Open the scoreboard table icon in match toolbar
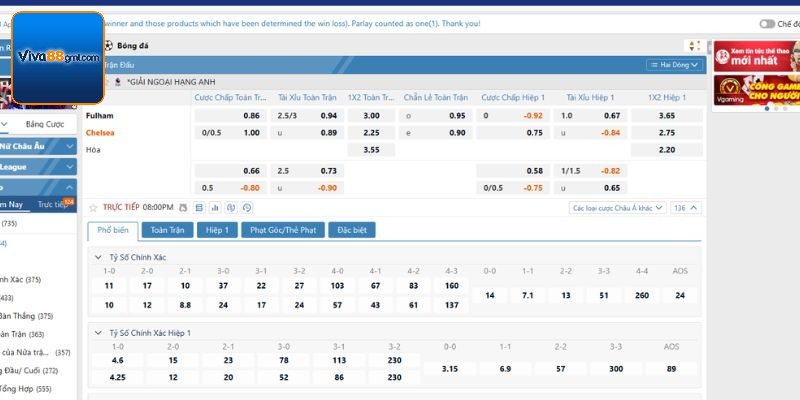The height and width of the screenshot is (400, 800). [x=199, y=207]
